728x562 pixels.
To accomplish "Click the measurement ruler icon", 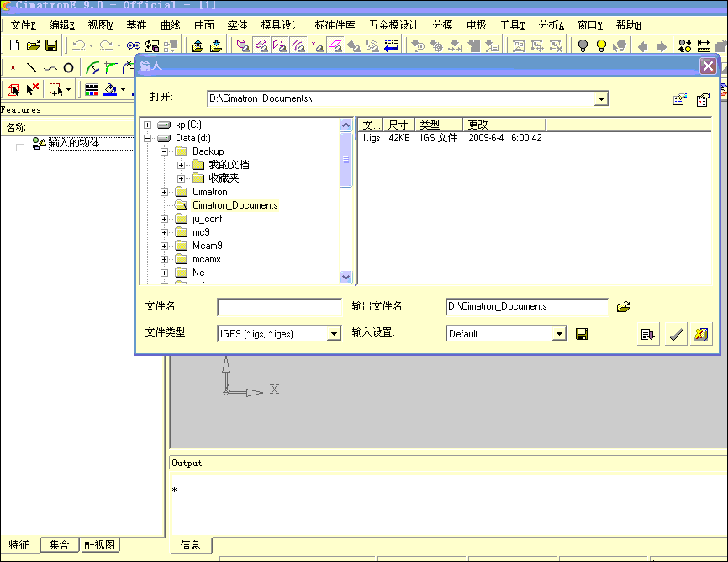I will tap(704, 45).
